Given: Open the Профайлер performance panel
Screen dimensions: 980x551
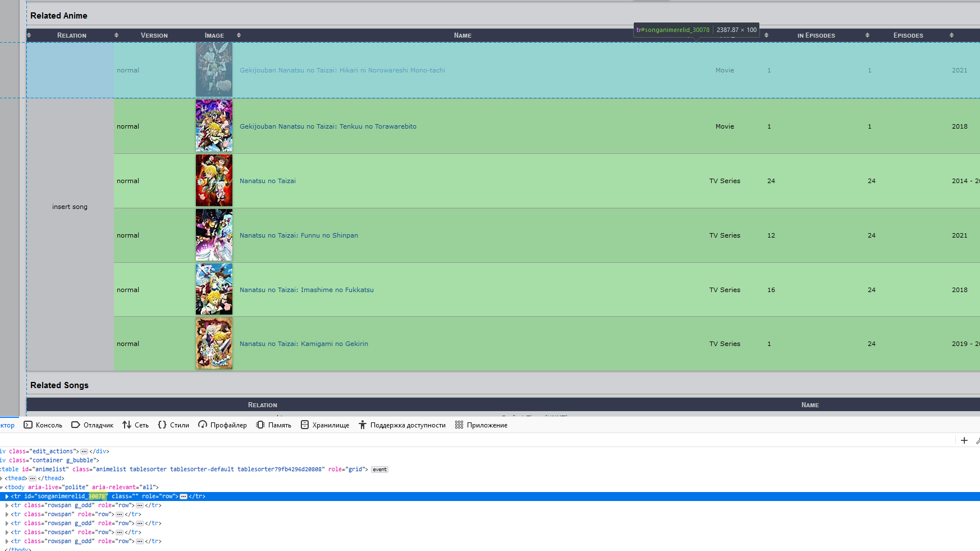Looking at the screenshot, I should 223,425.
